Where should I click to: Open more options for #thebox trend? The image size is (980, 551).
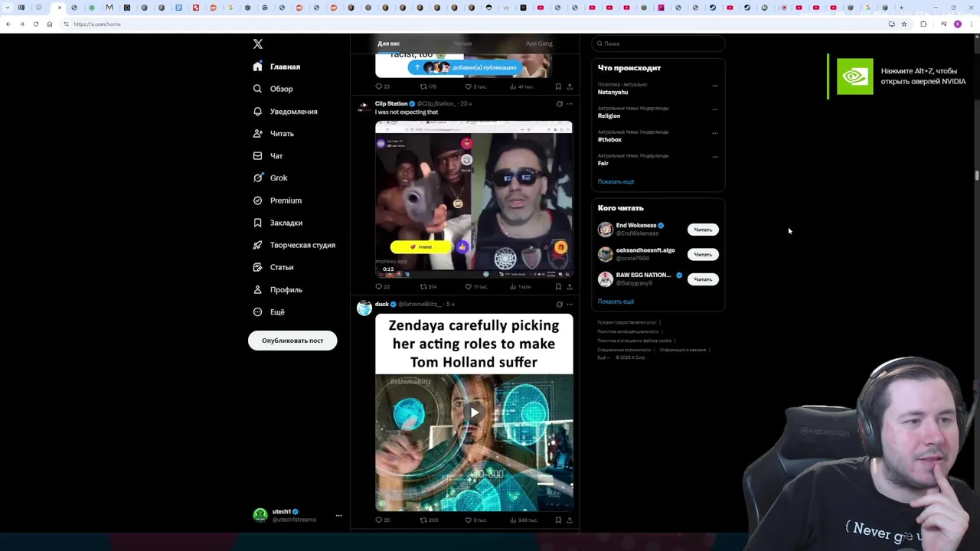coord(715,133)
